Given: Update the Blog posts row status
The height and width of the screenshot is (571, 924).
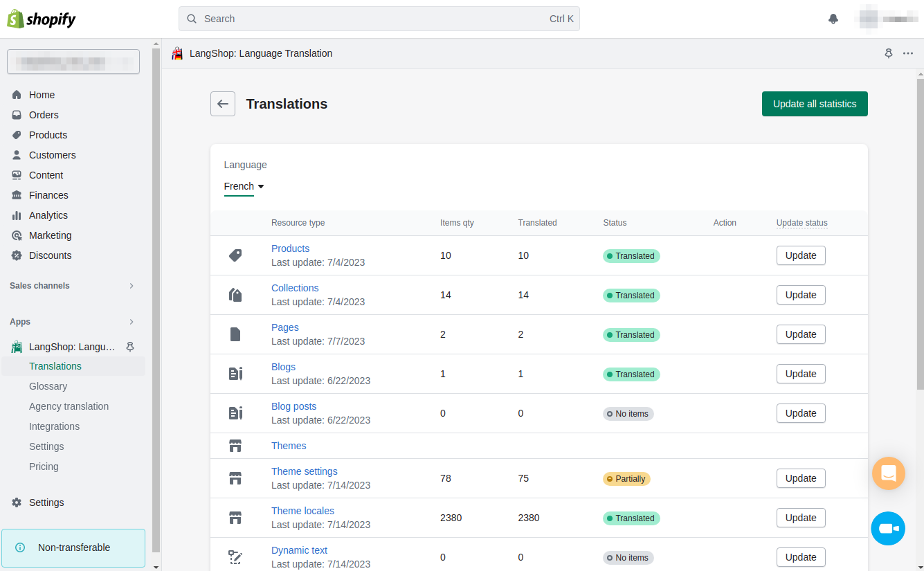Looking at the screenshot, I should [801, 413].
